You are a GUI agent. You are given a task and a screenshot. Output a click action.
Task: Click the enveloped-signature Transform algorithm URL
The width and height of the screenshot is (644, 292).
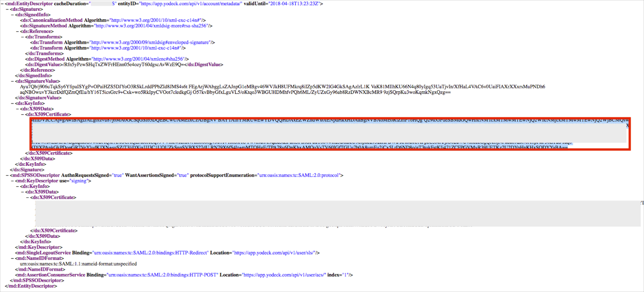pos(150,43)
